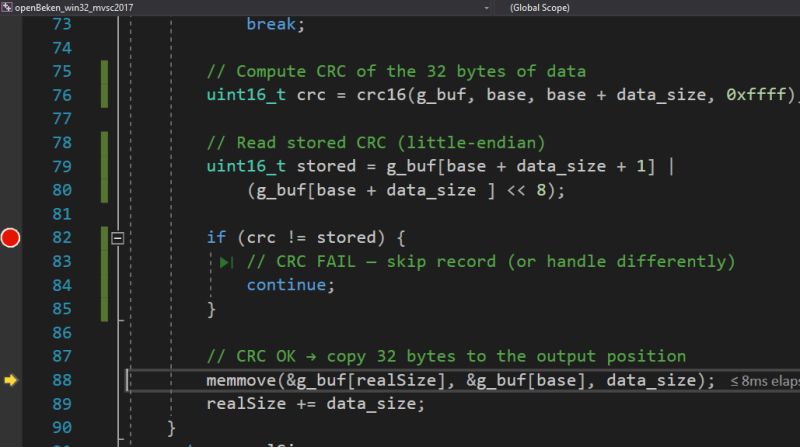Screen dimensions: 800x447
Task: Click '&g_buf[base]' argument on line 88
Action: coord(526,380)
